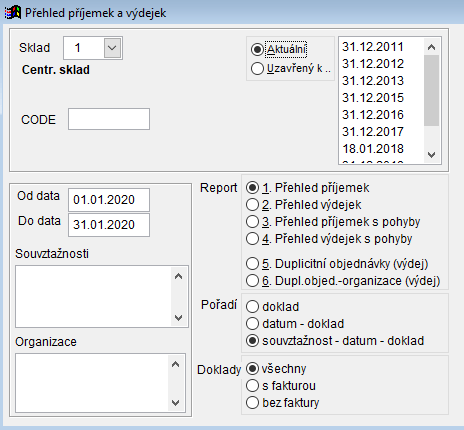
Task: Click the Od data date field
Action: pos(109,200)
